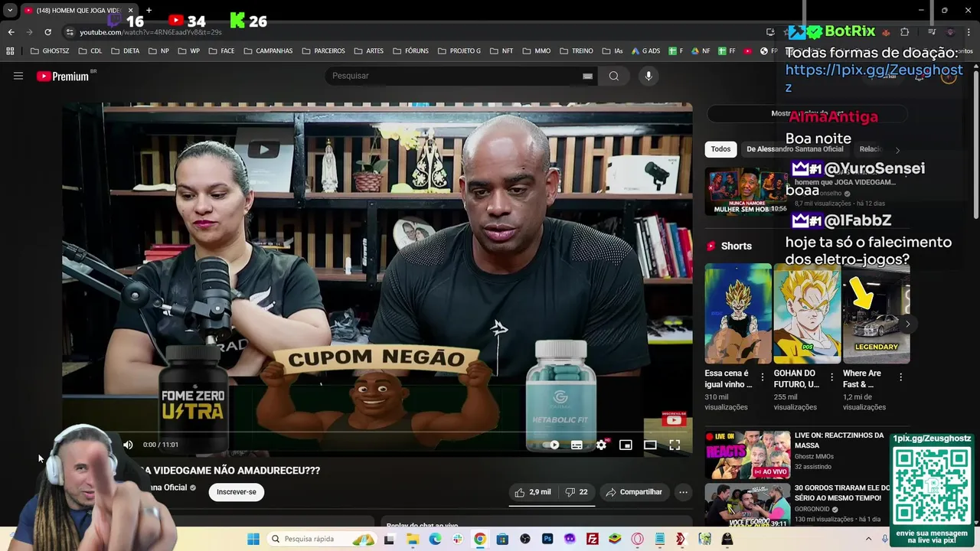
Task: Open Microsoft Edge from taskbar
Action: (x=435, y=540)
